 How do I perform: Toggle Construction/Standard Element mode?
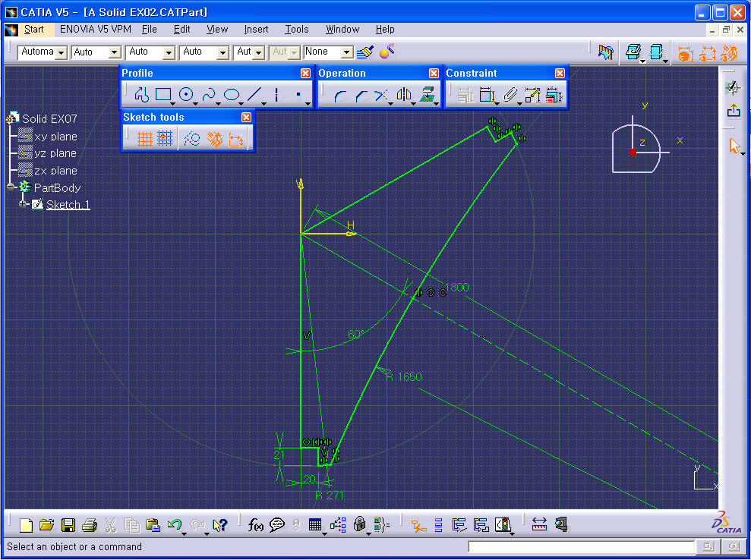tap(192, 139)
